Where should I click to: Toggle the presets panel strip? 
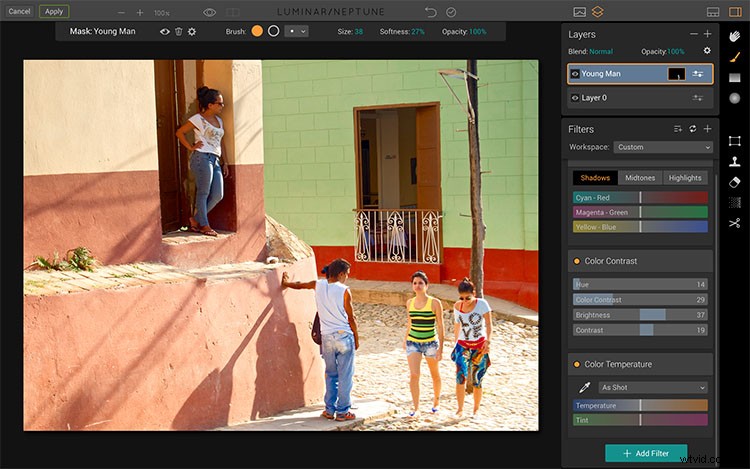click(x=713, y=12)
